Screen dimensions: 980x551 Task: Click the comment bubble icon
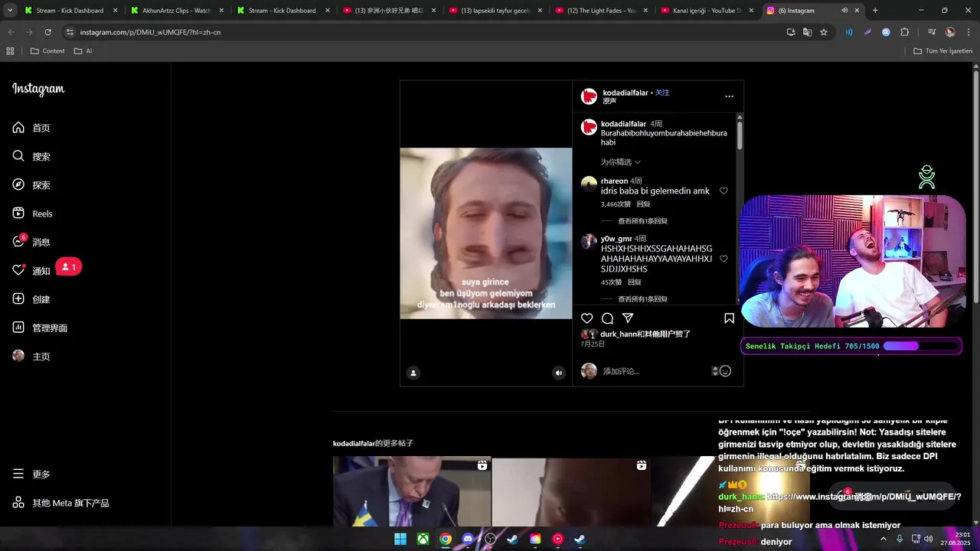(x=607, y=318)
